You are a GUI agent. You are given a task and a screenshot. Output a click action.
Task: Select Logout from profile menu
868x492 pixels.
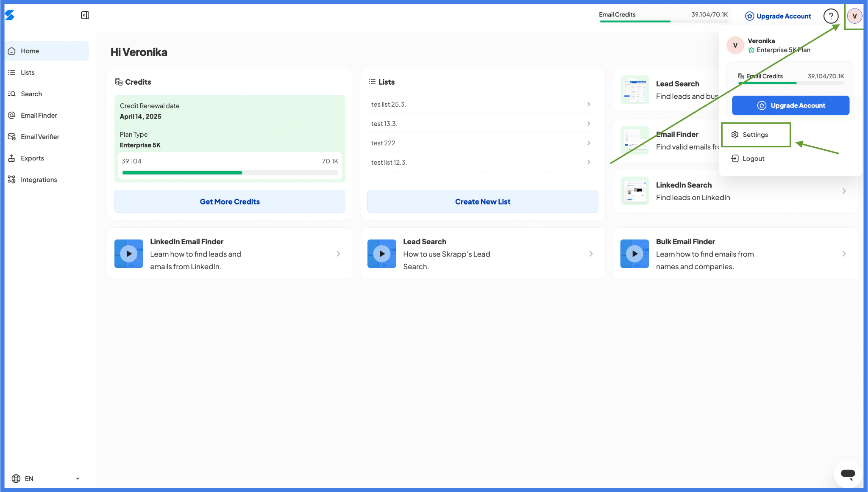click(748, 159)
